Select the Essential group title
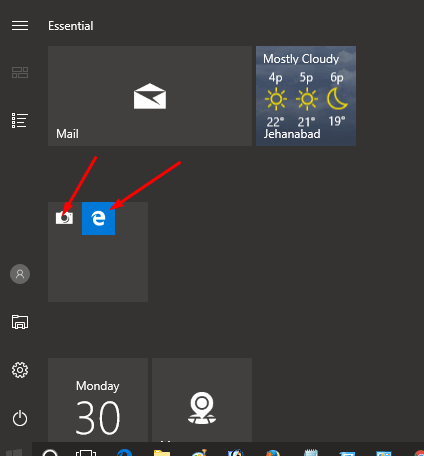The width and height of the screenshot is (424, 456). (71, 26)
